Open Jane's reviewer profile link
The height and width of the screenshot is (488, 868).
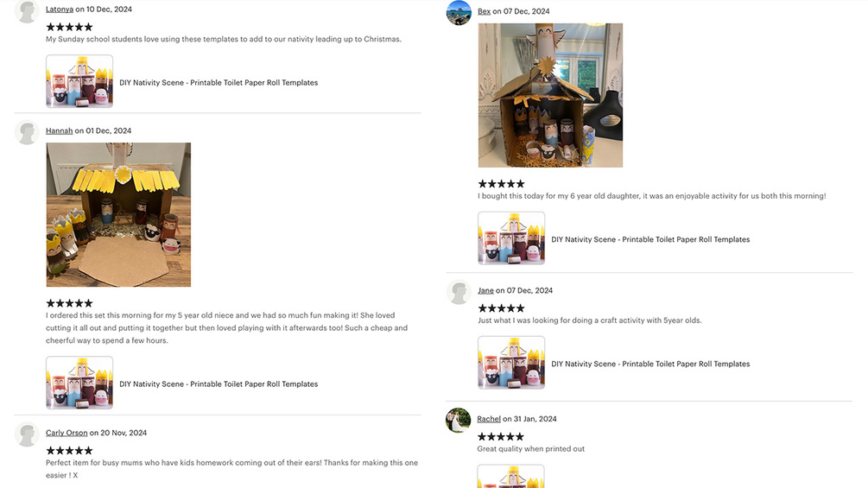485,290
